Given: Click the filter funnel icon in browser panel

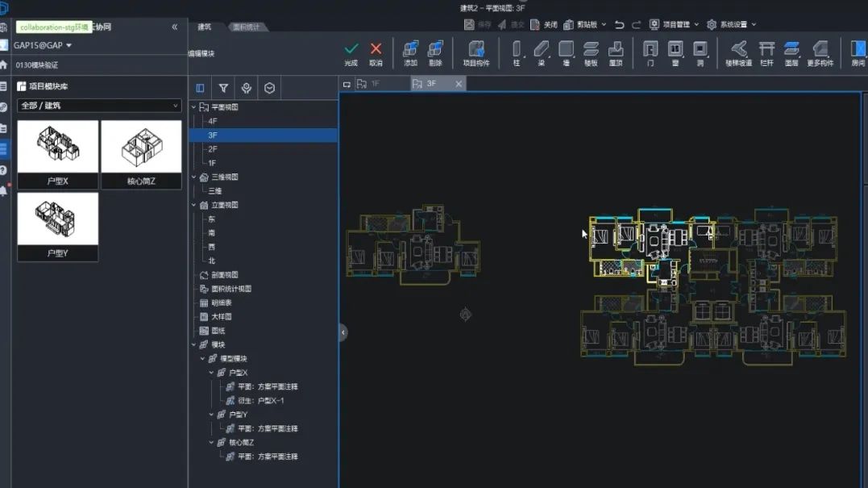Looking at the screenshot, I should (223, 88).
